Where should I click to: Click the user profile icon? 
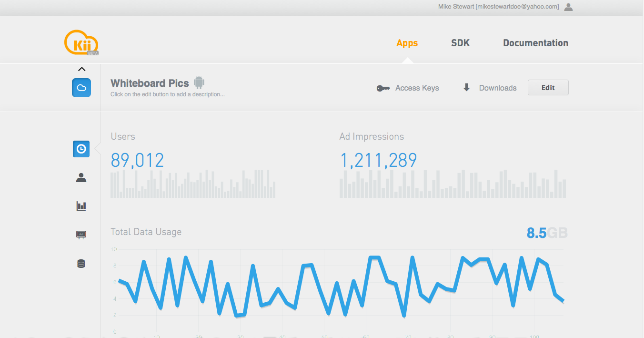[568, 7]
